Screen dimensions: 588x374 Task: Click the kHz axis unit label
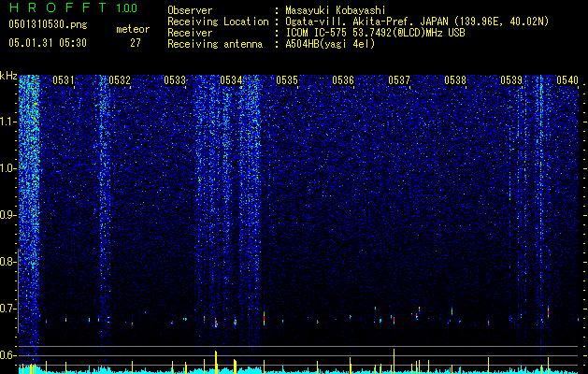(8, 76)
